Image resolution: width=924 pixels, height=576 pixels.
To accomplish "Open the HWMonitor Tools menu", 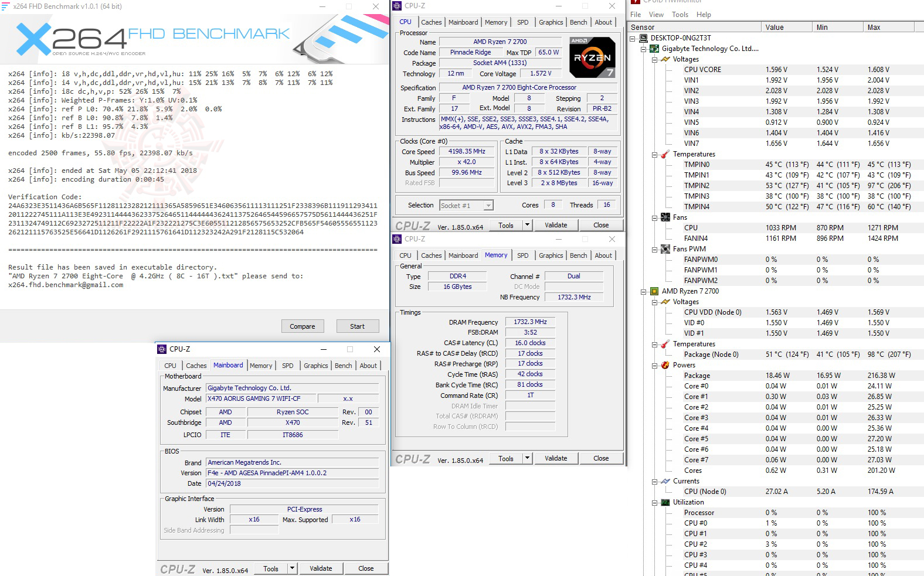I will [x=680, y=15].
